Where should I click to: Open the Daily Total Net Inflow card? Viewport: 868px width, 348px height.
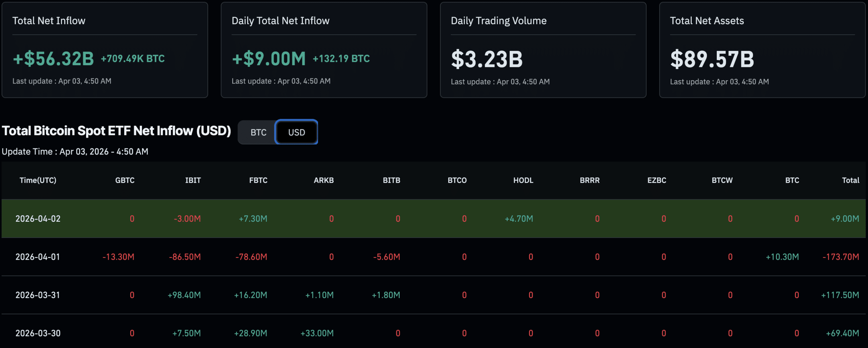(x=324, y=50)
